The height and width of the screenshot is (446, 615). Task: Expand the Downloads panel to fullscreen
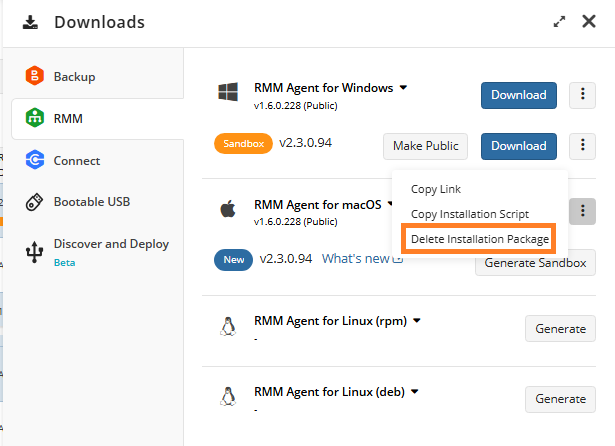pyautogui.click(x=559, y=22)
